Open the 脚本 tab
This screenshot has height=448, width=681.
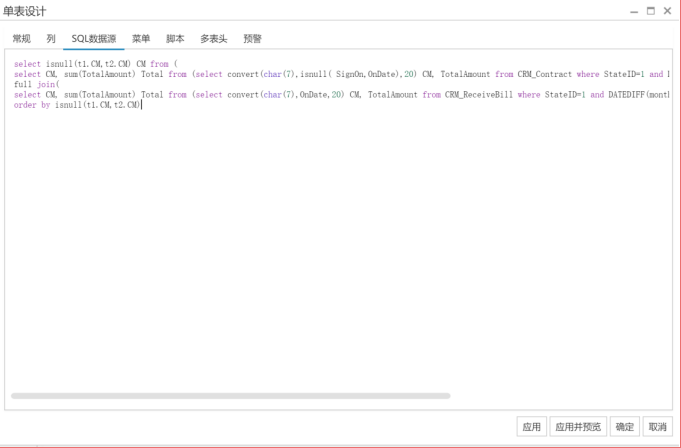pos(175,39)
